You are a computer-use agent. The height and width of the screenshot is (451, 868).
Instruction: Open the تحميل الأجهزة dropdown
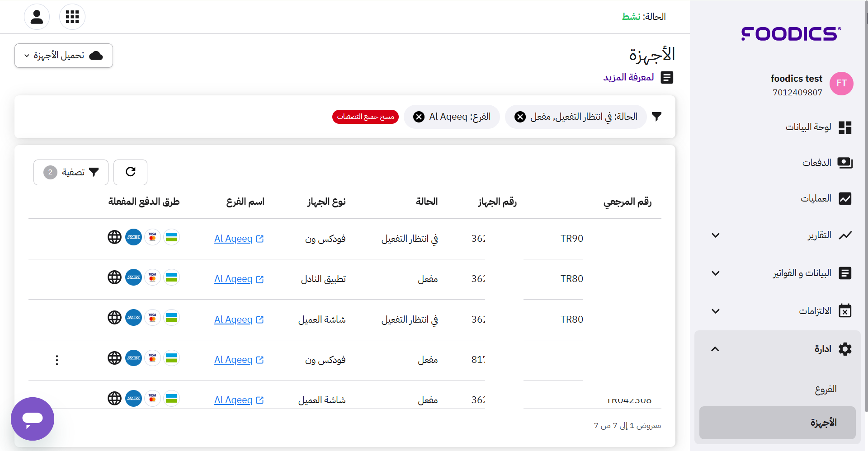pos(64,56)
